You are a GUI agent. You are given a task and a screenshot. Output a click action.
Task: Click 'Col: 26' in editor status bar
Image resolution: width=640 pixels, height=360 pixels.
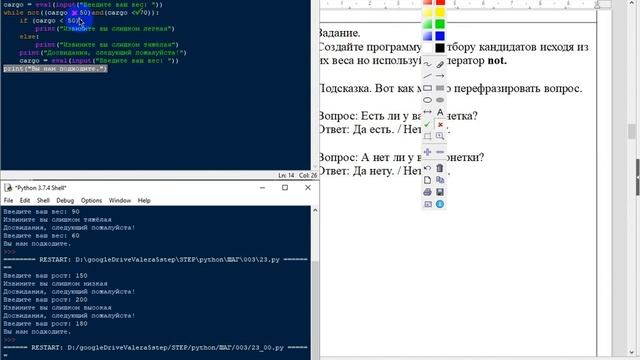(x=307, y=175)
